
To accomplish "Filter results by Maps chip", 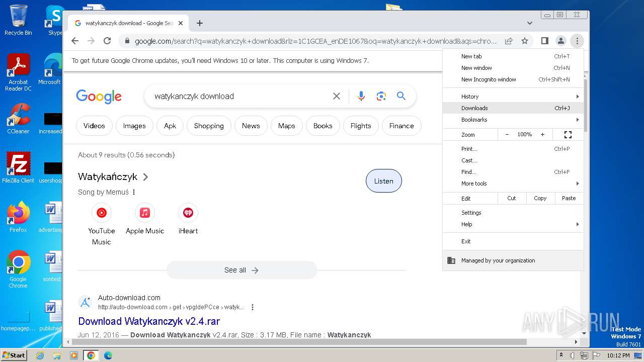I will pos(287,126).
